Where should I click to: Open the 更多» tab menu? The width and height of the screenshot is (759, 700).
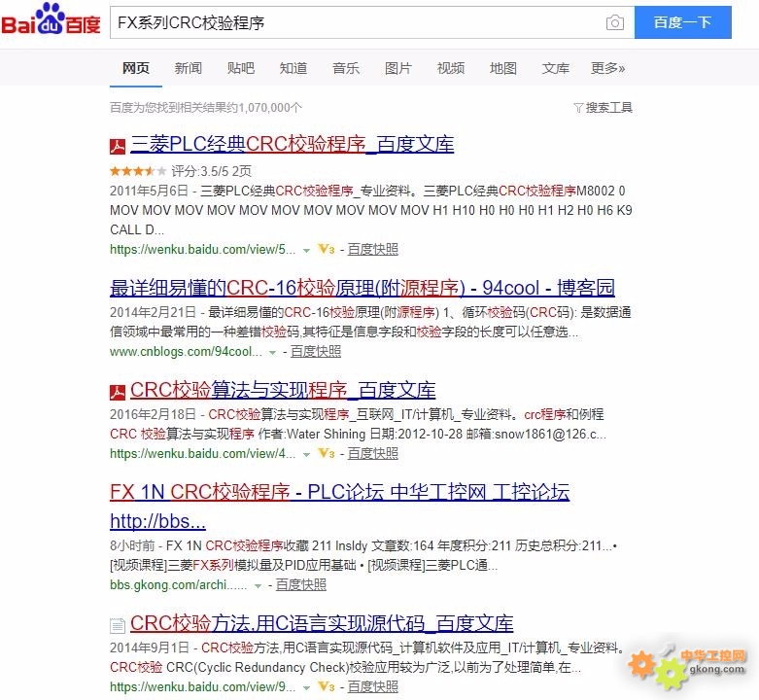(608, 68)
